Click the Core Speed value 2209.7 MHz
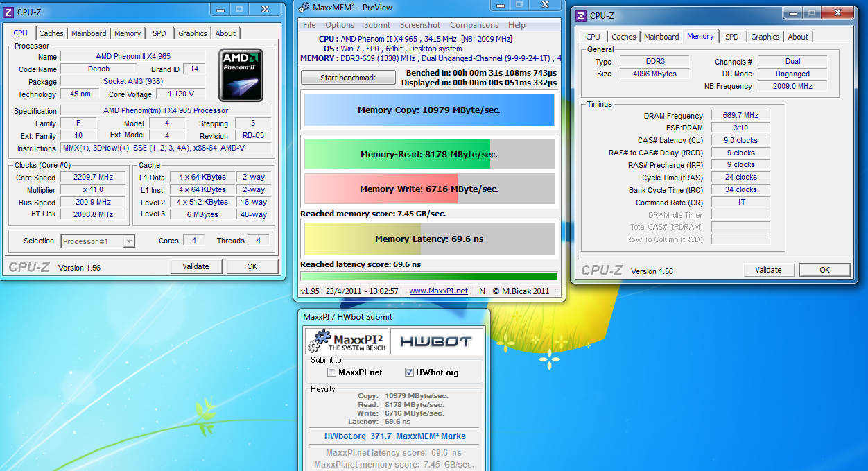The image size is (868, 471). click(93, 178)
